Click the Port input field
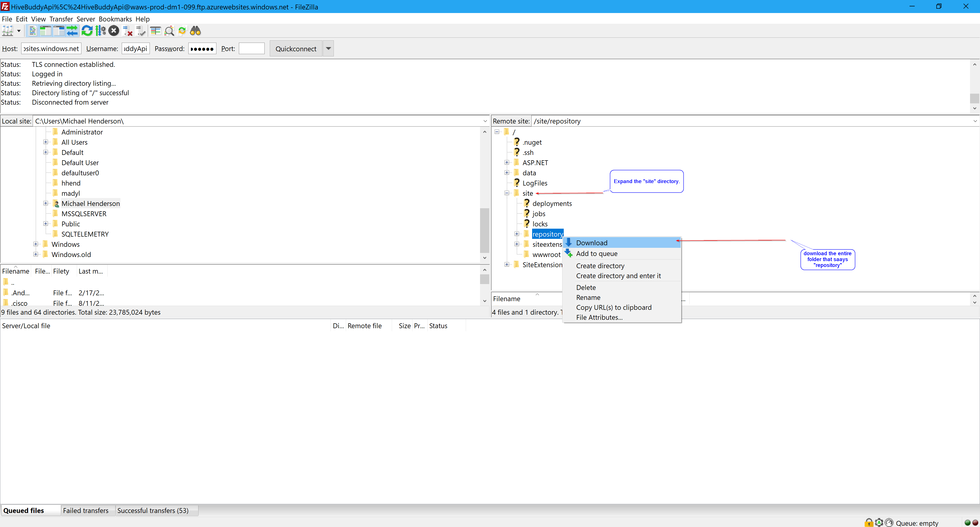This screenshot has width=980, height=527. (x=251, y=48)
